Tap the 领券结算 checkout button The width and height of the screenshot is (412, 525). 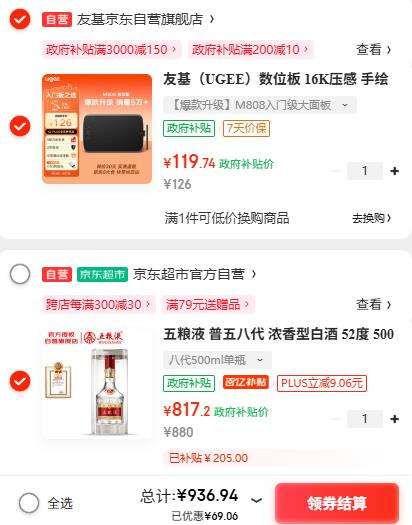[x=337, y=503]
